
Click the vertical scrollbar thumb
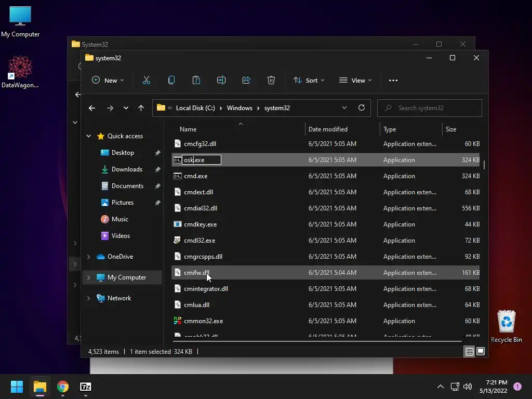[484, 165]
